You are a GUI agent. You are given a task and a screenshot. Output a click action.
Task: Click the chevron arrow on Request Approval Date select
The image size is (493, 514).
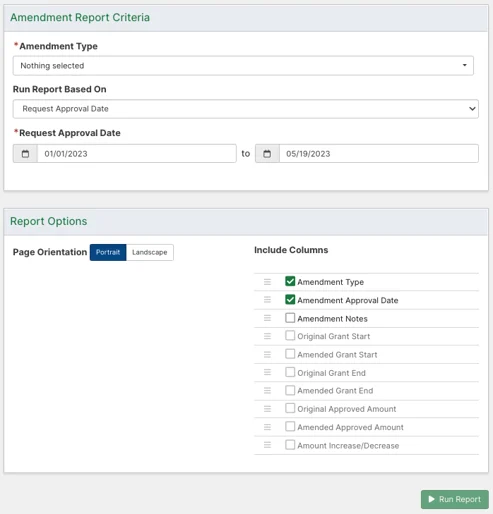point(472,109)
